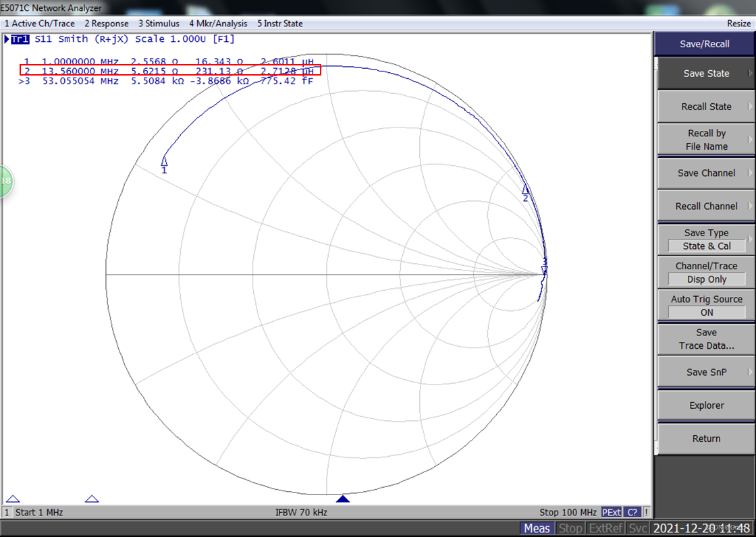Select active marker 3 at chart right edge

[x=545, y=269]
